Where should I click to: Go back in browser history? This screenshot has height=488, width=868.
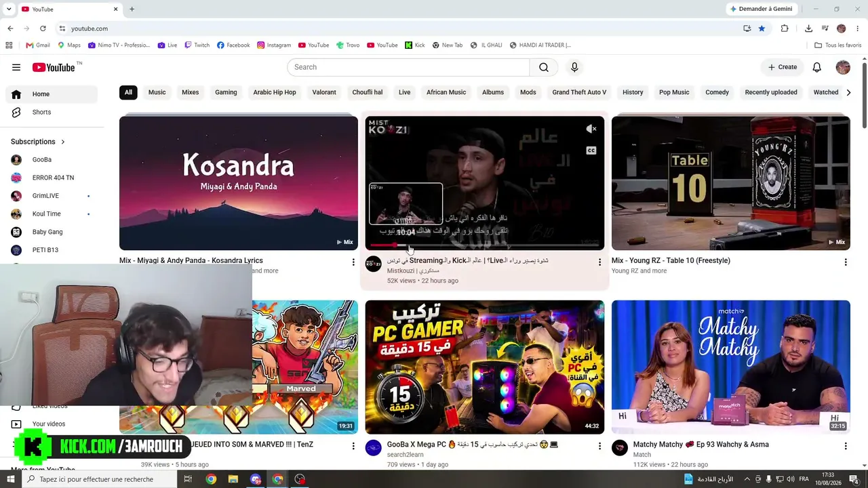pyautogui.click(x=10, y=28)
